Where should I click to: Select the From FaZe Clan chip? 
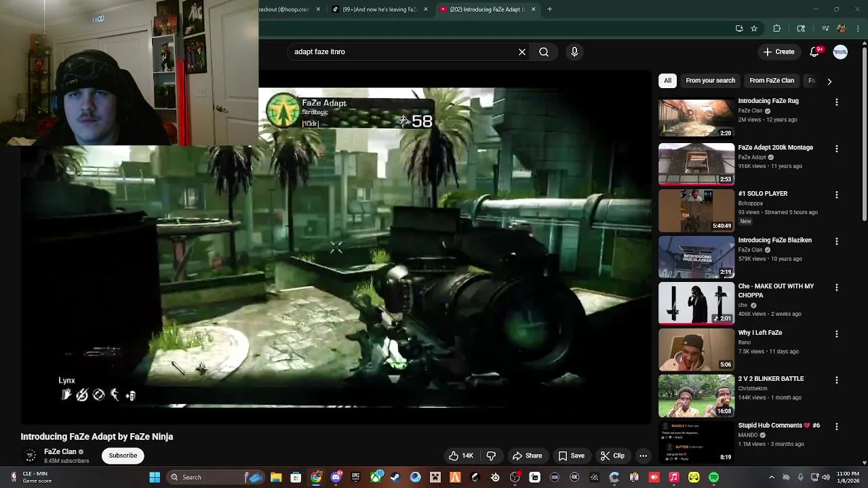tap(772, 81)
